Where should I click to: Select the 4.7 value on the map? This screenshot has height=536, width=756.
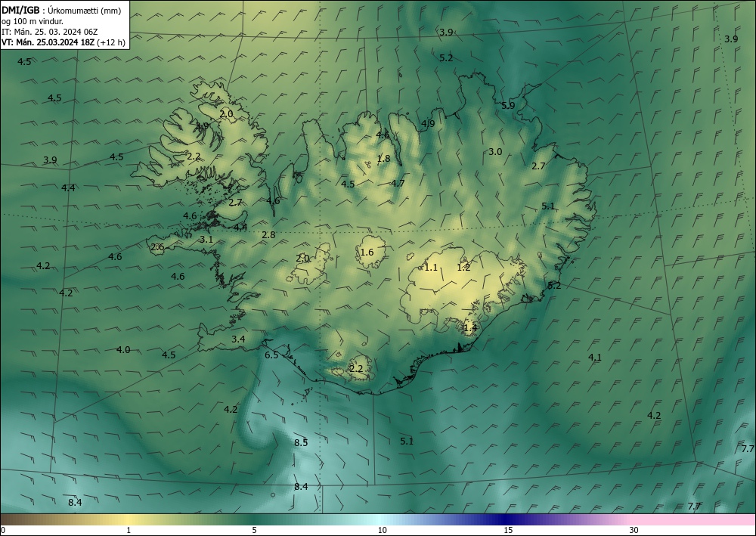[398, 183]
